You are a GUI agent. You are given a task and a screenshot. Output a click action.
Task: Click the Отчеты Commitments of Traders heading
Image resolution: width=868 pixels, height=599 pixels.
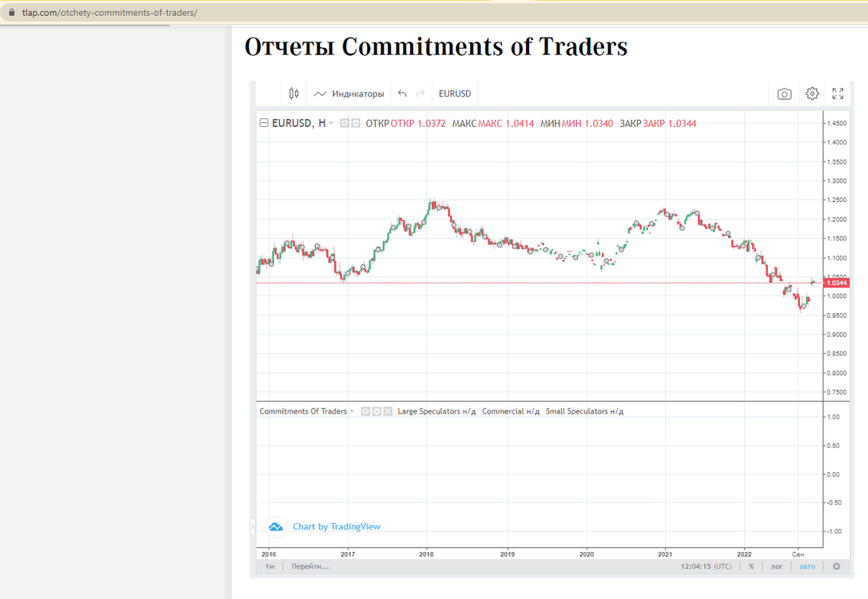click(x=436, y=46)
